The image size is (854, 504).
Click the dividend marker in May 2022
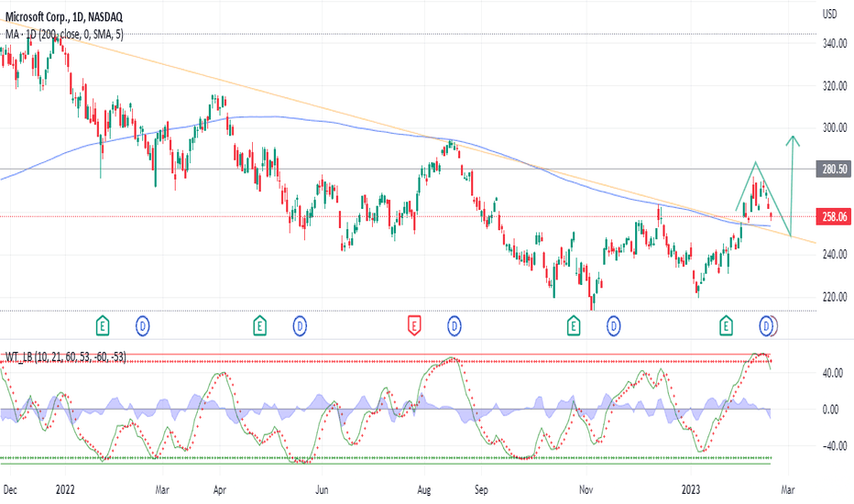(300, 326)
